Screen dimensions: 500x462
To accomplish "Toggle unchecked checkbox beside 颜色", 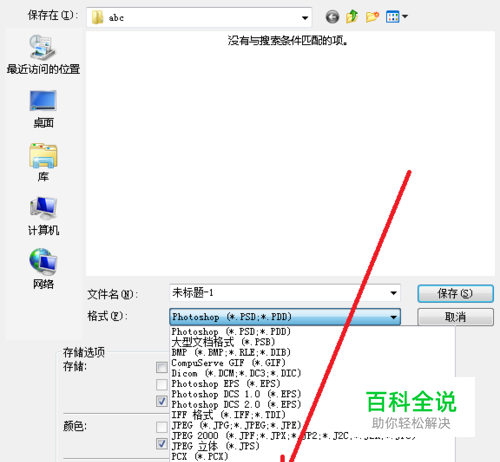I will [162, 427].
